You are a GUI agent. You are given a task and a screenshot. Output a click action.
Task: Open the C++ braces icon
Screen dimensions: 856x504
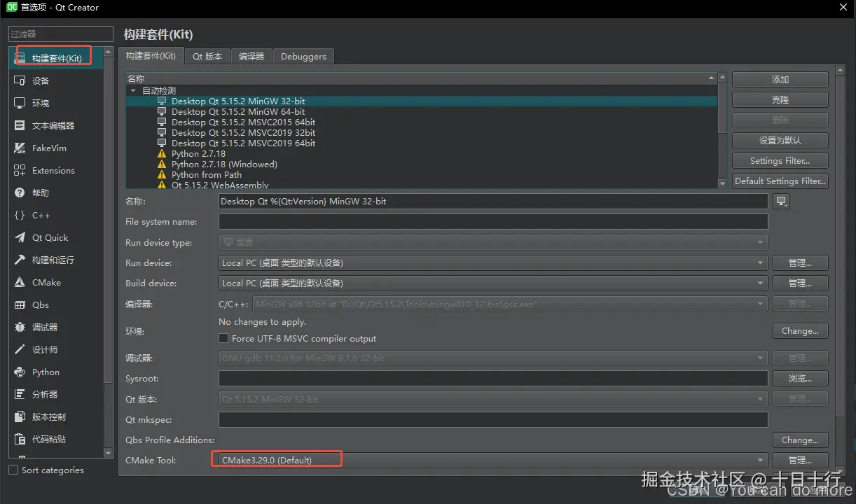pos(20,215)
